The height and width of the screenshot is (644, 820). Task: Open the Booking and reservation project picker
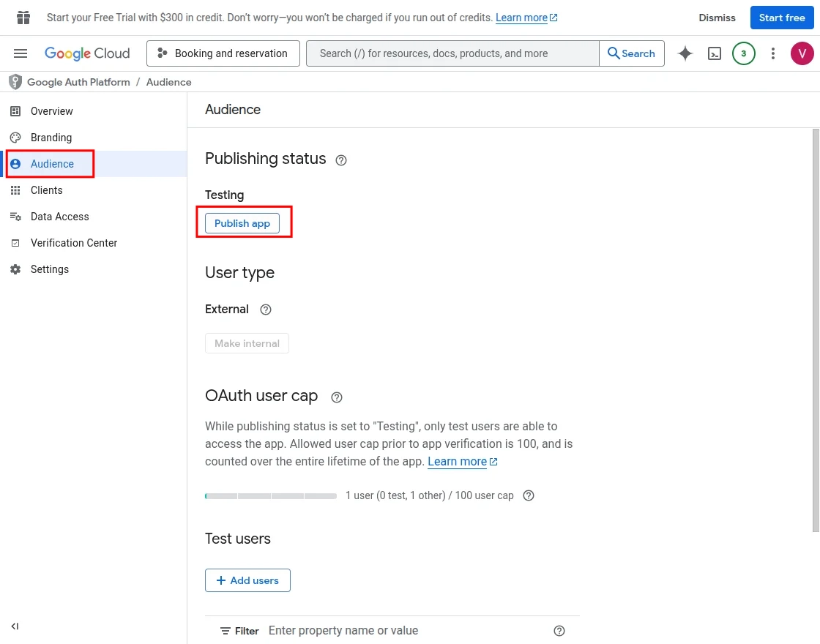coord(223,53)
